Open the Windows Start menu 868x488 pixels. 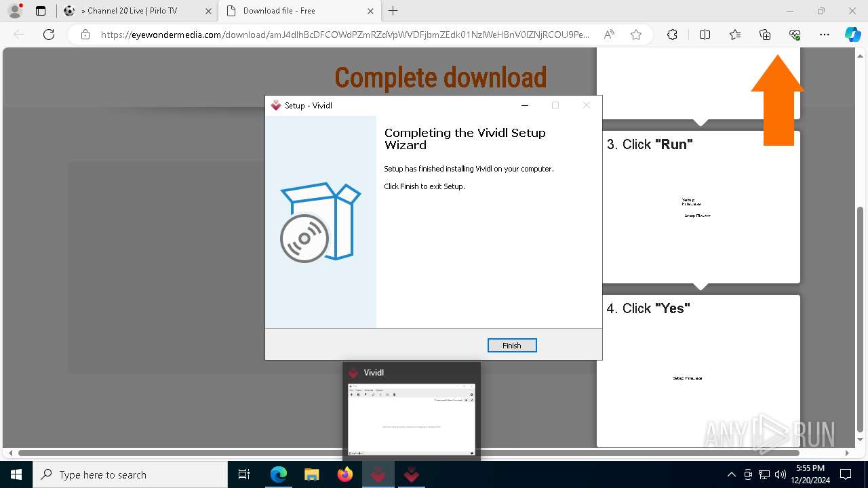coord(16,474)
